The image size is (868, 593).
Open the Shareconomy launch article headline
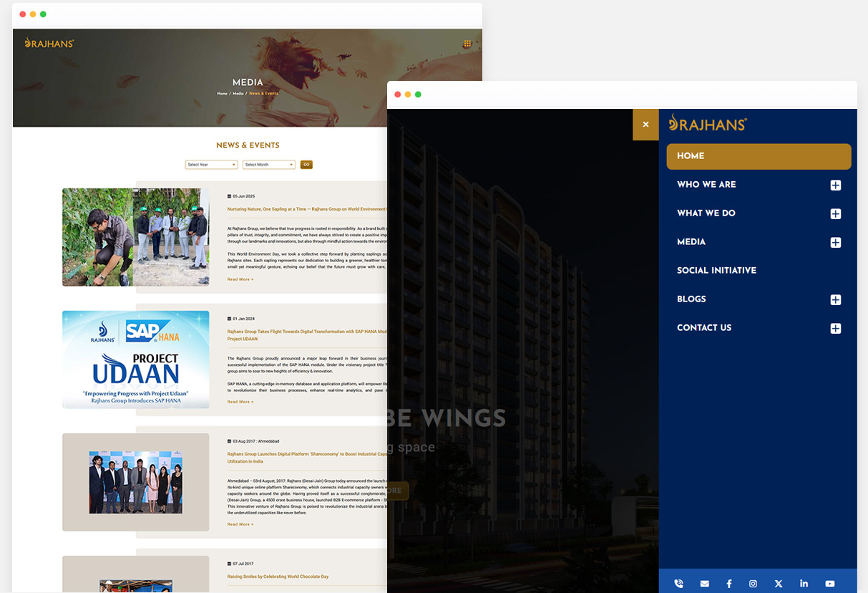point(307,458)
